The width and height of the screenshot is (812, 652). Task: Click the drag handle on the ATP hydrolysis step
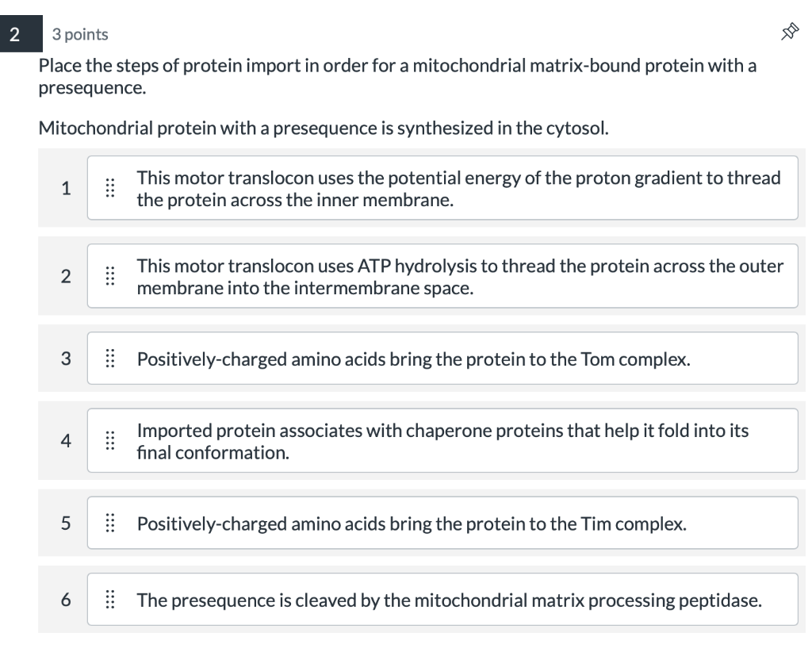111,276
